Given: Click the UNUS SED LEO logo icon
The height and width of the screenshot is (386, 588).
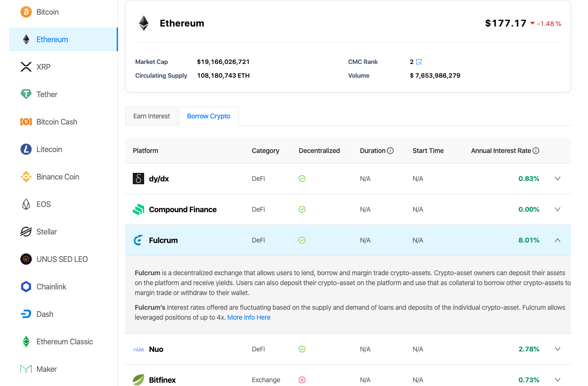Looking at the screenshot, I should [26, 259].
